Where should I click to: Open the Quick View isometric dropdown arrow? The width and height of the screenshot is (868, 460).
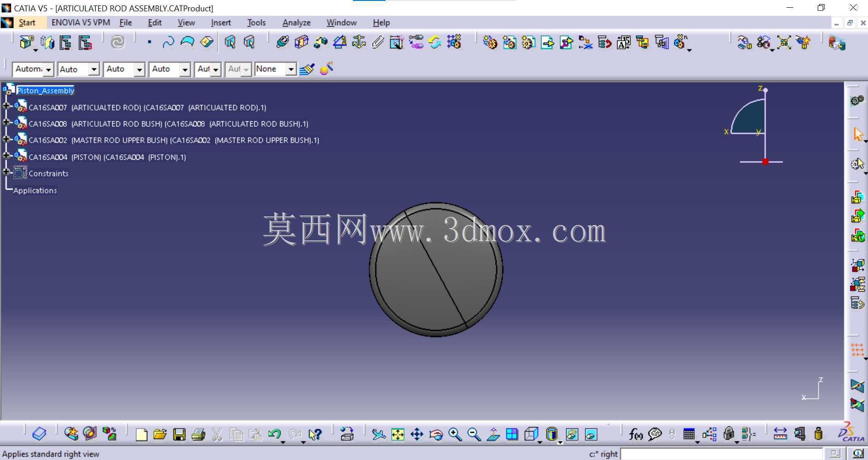pyautogui.click(x=540, y=442)
